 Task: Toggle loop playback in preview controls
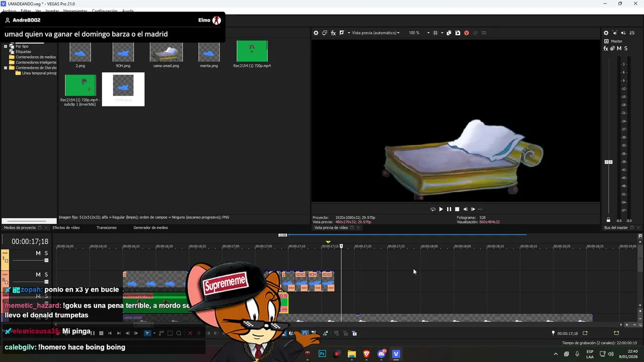coord(433,209)
